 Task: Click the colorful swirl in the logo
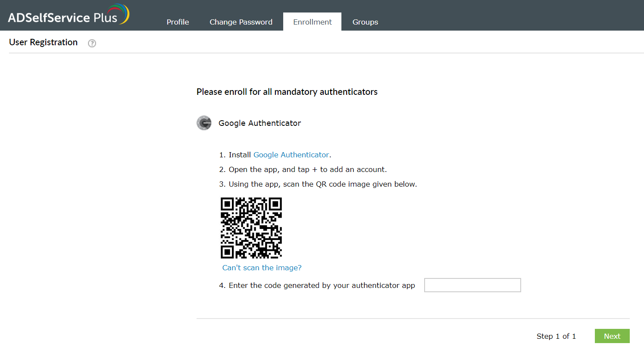tap(118, 14)
